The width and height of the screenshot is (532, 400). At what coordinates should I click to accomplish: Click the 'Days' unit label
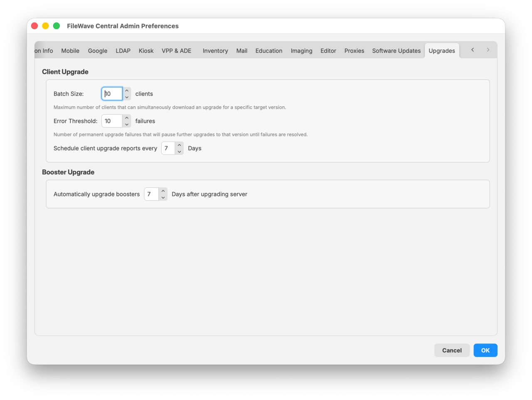tap(195, 148)
